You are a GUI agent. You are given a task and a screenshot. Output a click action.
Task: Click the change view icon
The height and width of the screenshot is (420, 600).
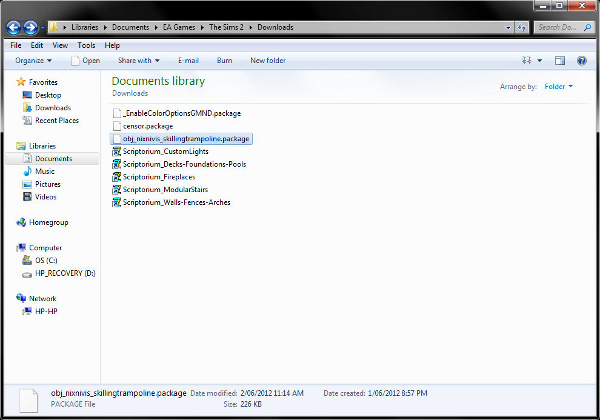click(527, 60)
